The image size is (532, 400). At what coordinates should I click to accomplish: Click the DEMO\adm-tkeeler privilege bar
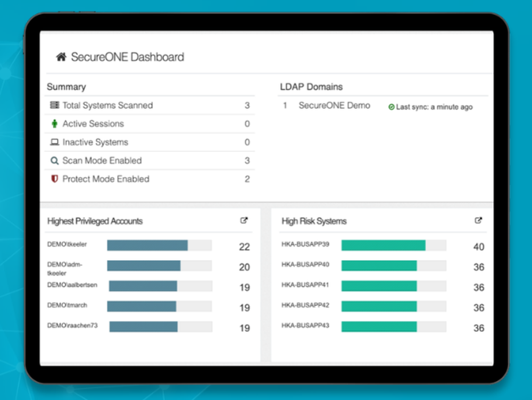[x=160, y=265]
